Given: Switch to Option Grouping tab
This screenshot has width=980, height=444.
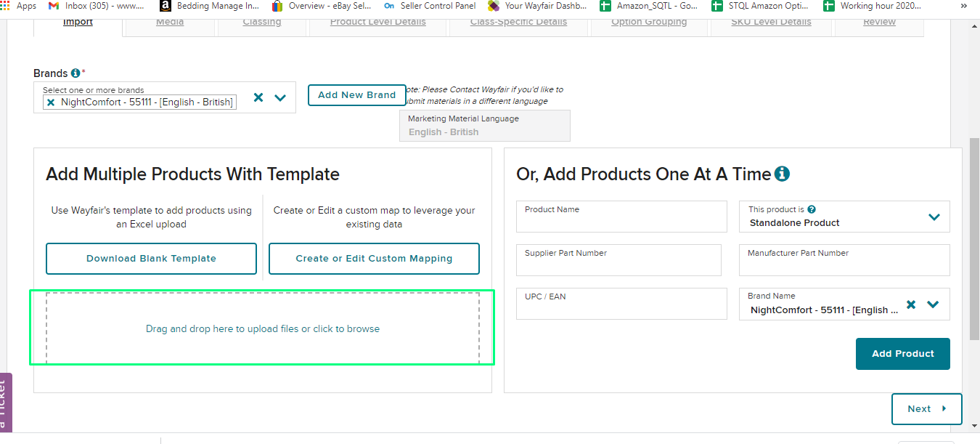Looking at the screenshot, I should click(x=649, y=22).
